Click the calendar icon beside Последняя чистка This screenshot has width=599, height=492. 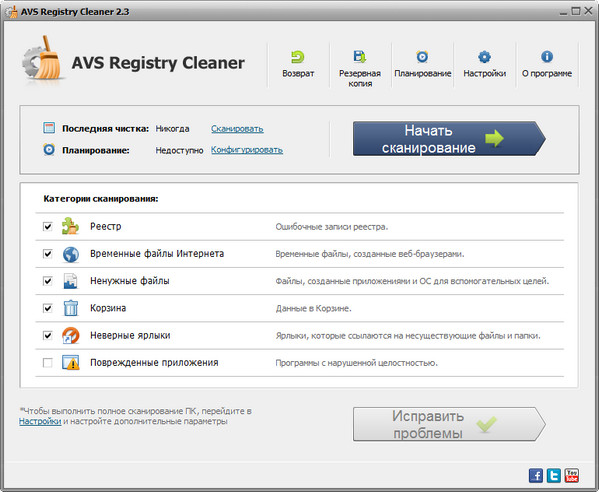pyautogui.click(x=49, y=128)
